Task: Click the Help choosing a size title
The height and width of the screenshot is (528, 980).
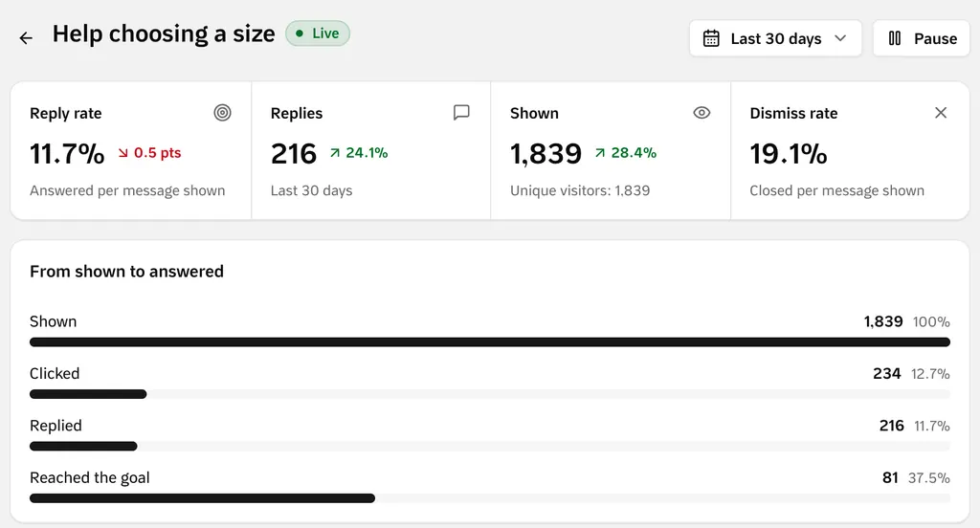Action: pos(164,33)
